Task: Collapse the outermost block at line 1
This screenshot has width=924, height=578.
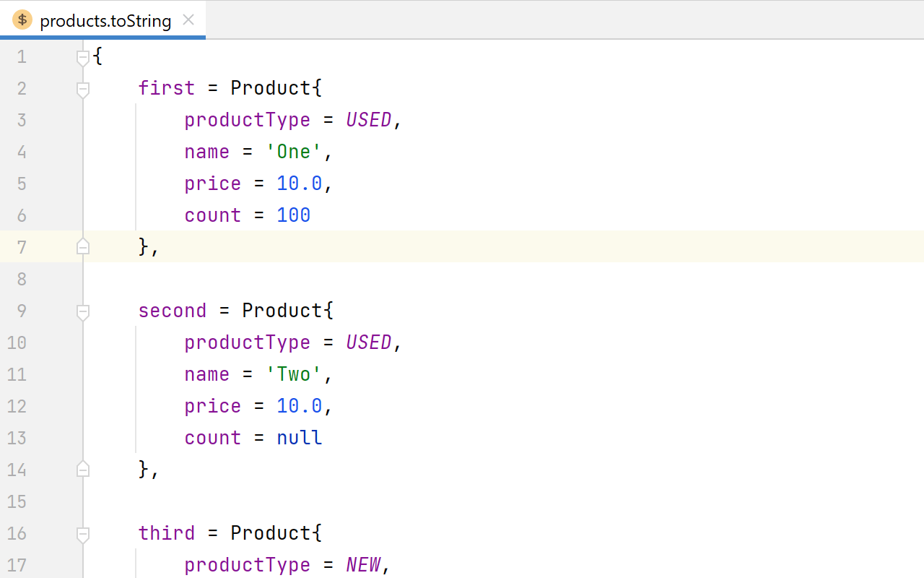Action: coord(82,58)
